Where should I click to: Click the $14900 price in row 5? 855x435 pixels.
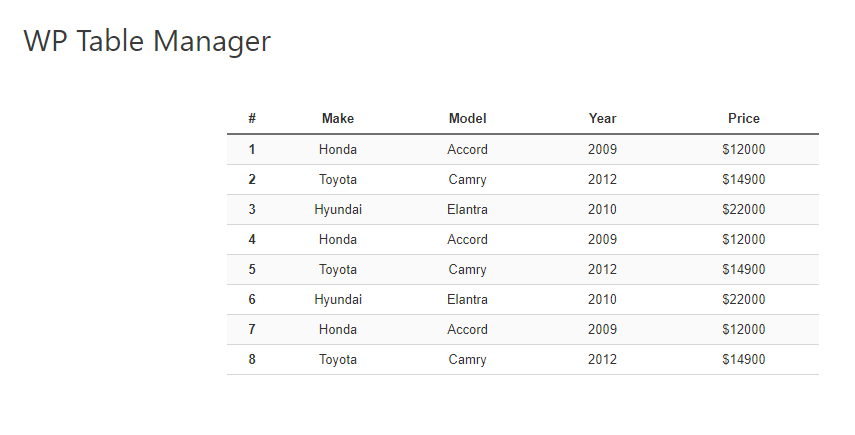(743, 269)
